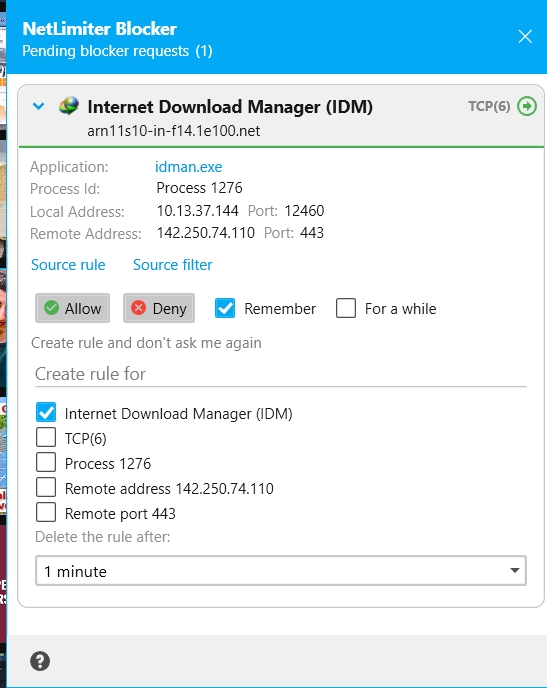
Task: Uncheck Internet Download Manager (IDM) rule checkbox
Action: point(46,412)
